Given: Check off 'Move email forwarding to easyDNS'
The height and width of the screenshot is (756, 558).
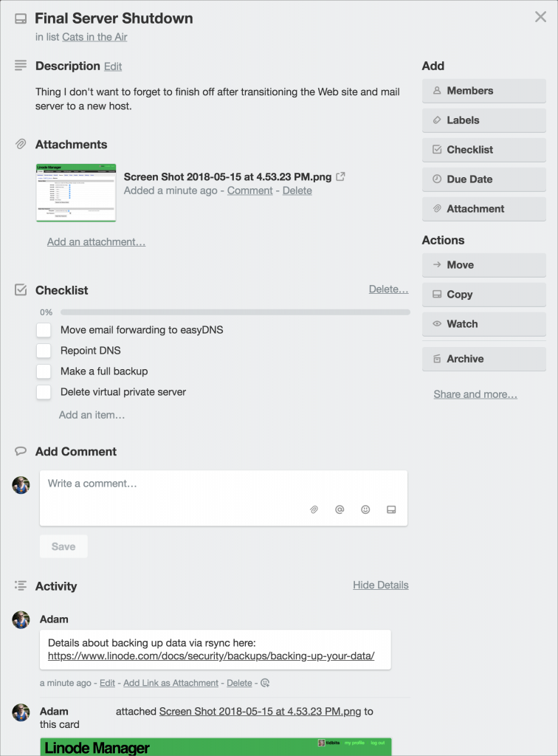Looking at the screenshot, I should pos(44,330).
